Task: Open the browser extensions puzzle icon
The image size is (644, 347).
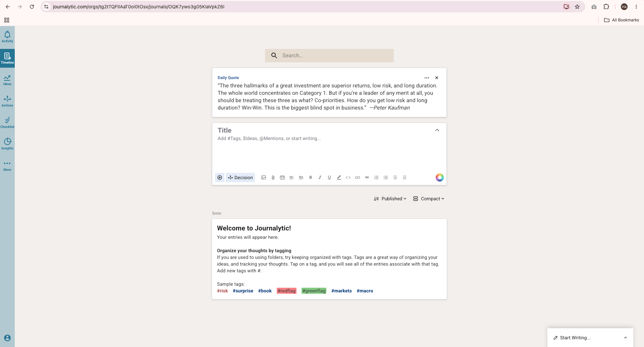Action: coord(606,7)
